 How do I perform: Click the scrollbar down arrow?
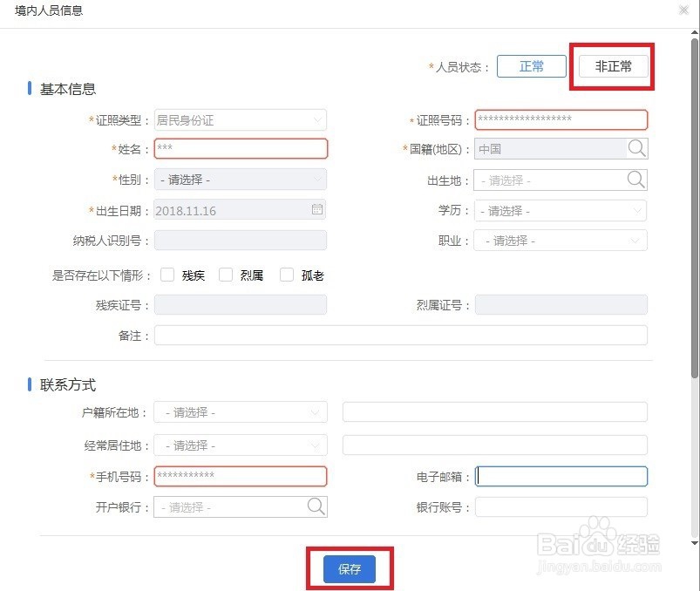[695, 543]
